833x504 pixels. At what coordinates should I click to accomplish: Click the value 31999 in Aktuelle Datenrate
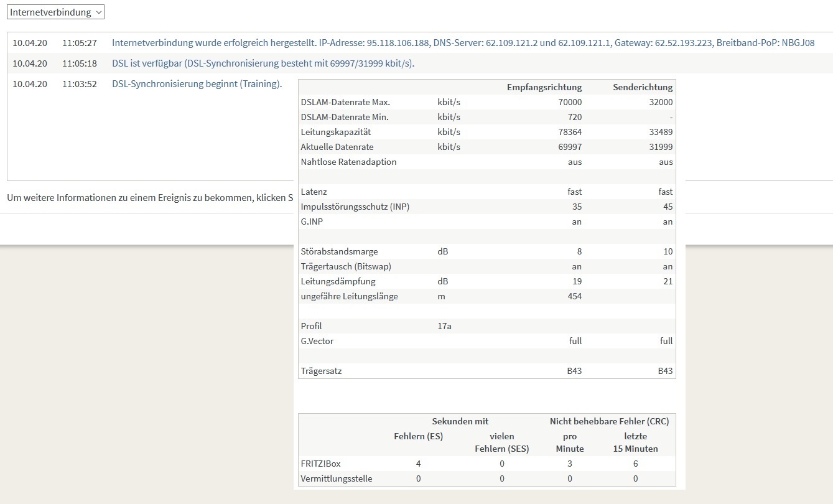point(661,147)
